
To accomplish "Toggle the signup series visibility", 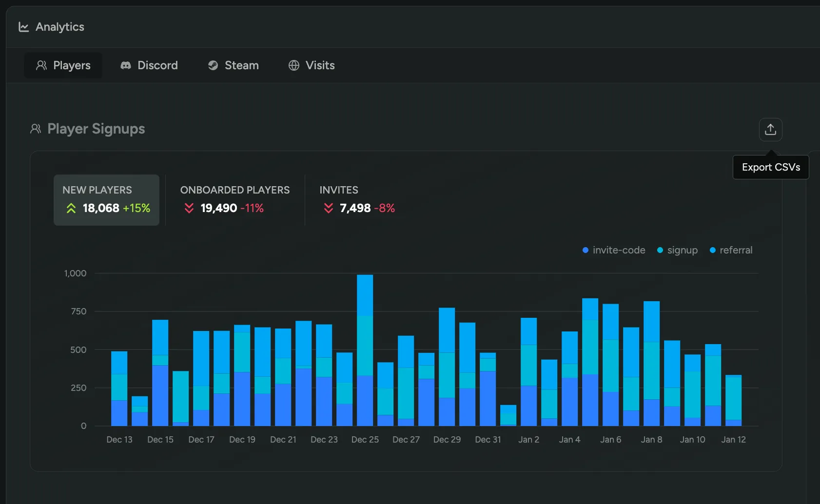I will pyautogui.click(x=678, y=250).
